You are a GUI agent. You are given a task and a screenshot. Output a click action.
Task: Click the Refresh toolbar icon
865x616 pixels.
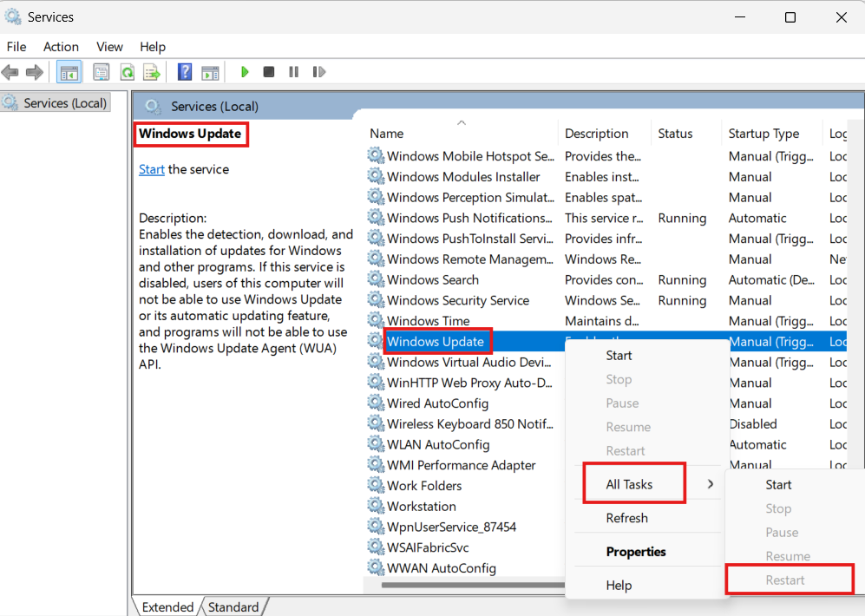(x=128, y=72)
